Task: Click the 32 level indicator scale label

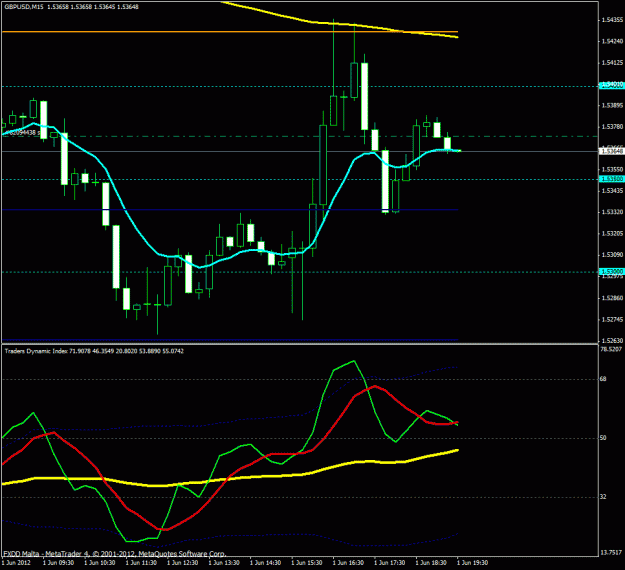Action: pyautogui.click(x=603, y=497)
